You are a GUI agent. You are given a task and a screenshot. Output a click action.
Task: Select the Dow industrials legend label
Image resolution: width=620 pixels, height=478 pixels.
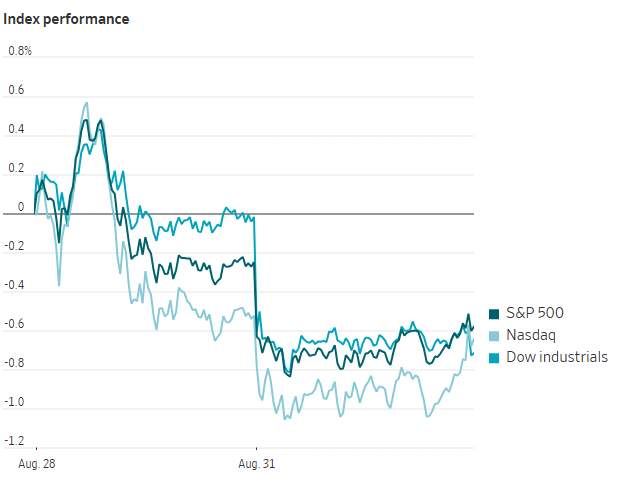click(x=557, y=357)
